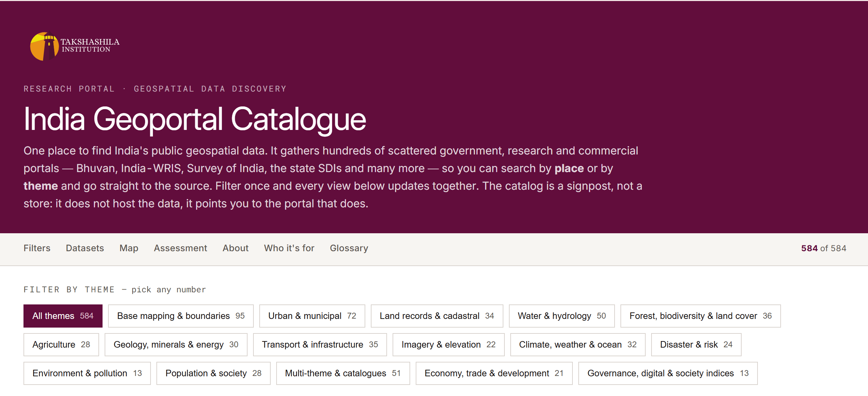Image resolution: width=868 pixels, height=396 pixels.
Task: Open the Map section link
Action: point(129,248)
